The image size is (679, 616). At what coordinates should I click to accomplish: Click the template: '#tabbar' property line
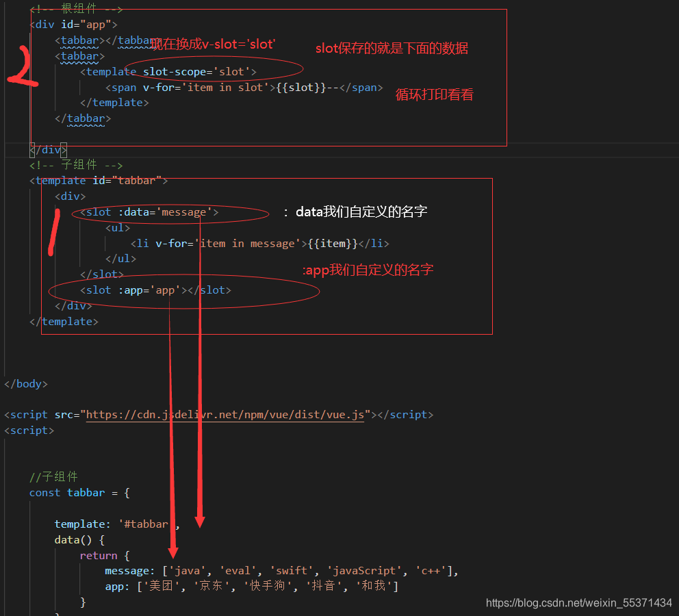pyautogui.click(x=117, y=524)
